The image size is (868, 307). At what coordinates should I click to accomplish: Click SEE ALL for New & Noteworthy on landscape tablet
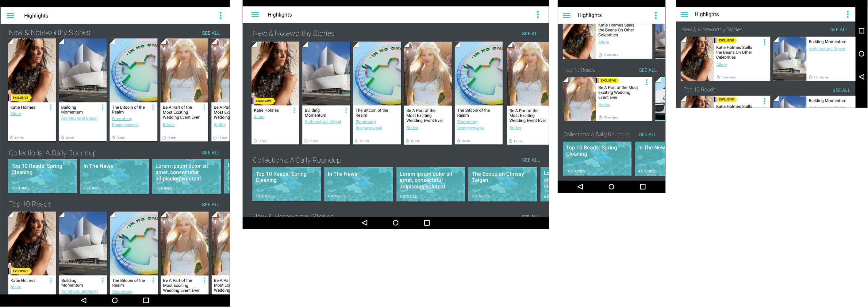pyautogui.click(x=531, y=34)
